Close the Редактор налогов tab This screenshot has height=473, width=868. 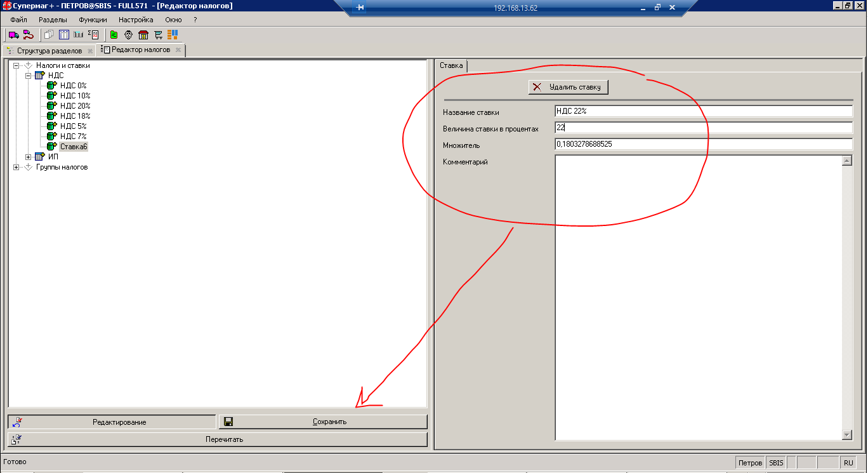point(178,50)
